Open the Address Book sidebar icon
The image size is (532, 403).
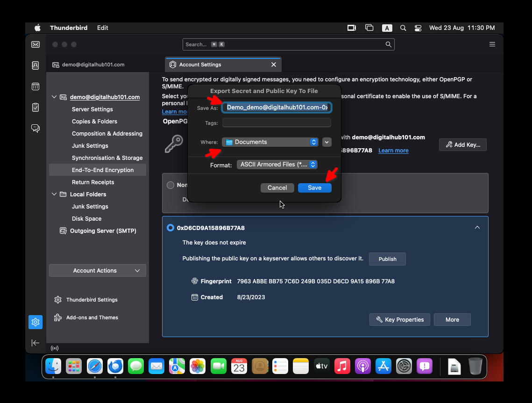[35, 65]
